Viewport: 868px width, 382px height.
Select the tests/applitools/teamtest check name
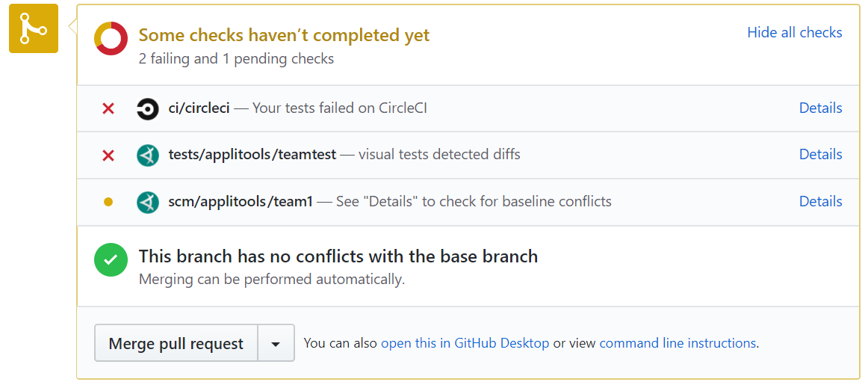click(252, 155)
